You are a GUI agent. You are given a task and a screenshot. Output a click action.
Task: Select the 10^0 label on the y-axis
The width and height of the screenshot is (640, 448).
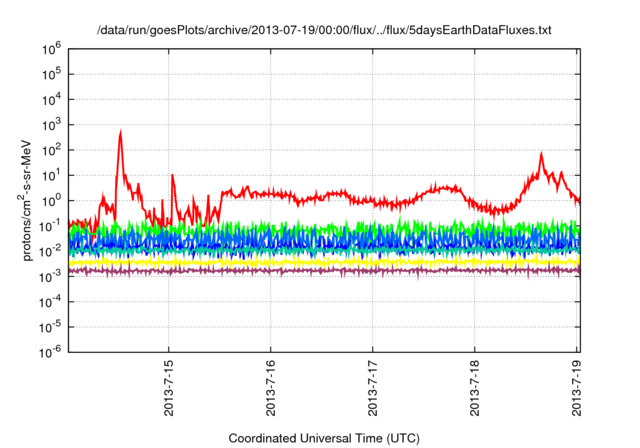tap(51, 201)
